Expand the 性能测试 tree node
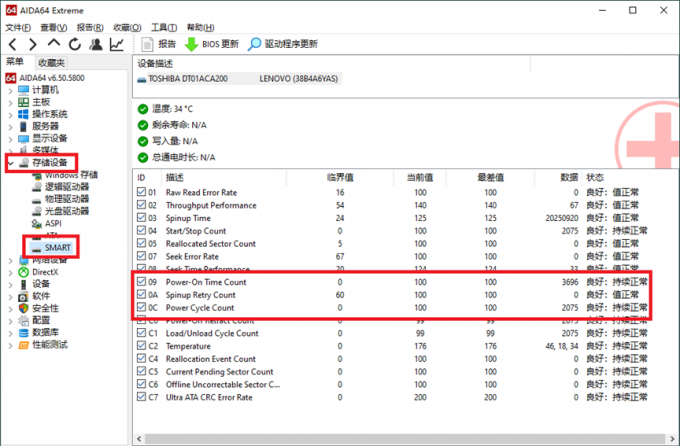Image resolution: width=680 pixels, height=446 pixels. (10, 345)
